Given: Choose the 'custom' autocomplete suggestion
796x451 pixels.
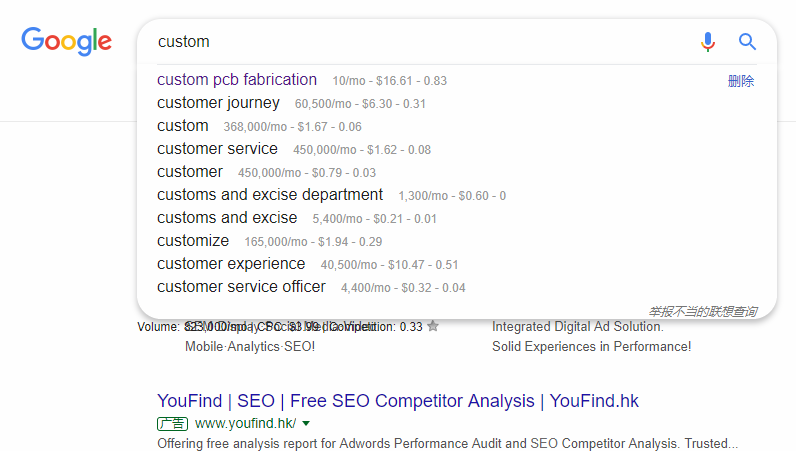Looking at the screenshot, I should click(183, 126).
